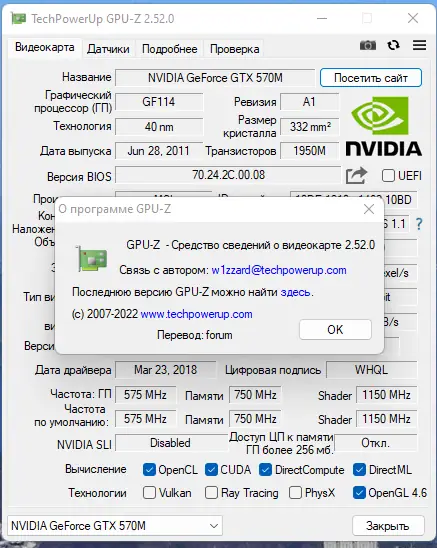437x548 pixels.
Task: Click the GPU-Z title bar app icon
Action: click(19, 18)
